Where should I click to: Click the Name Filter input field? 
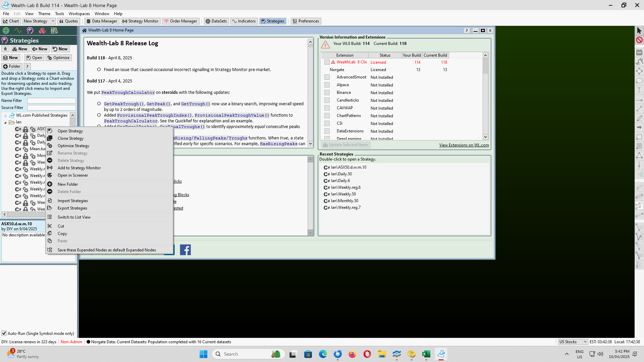click(51, 101)
